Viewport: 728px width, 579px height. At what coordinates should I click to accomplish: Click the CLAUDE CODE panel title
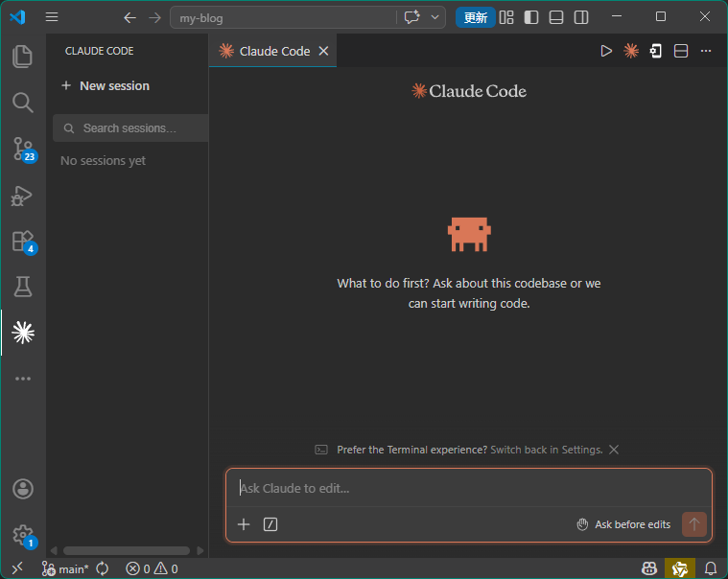[100, 51]
